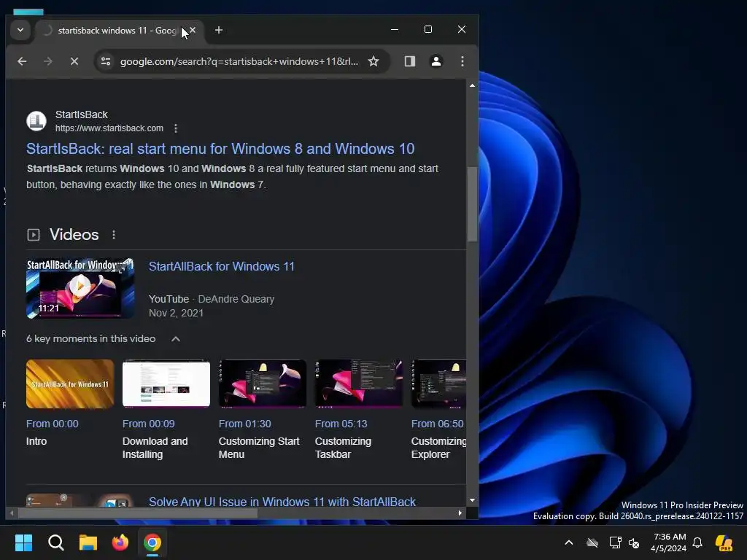Launch Firefox from the taskbar
Viewport: 747px width, 560px height.
(120, 542)
